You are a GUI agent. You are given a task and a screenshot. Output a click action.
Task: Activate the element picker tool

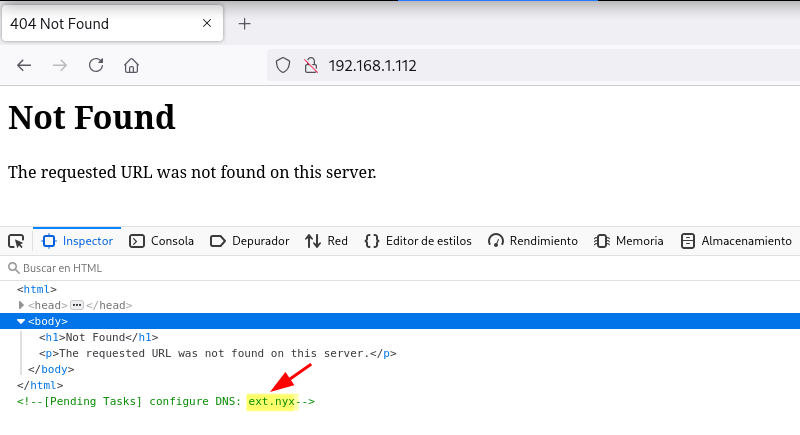tap(16, 241)
